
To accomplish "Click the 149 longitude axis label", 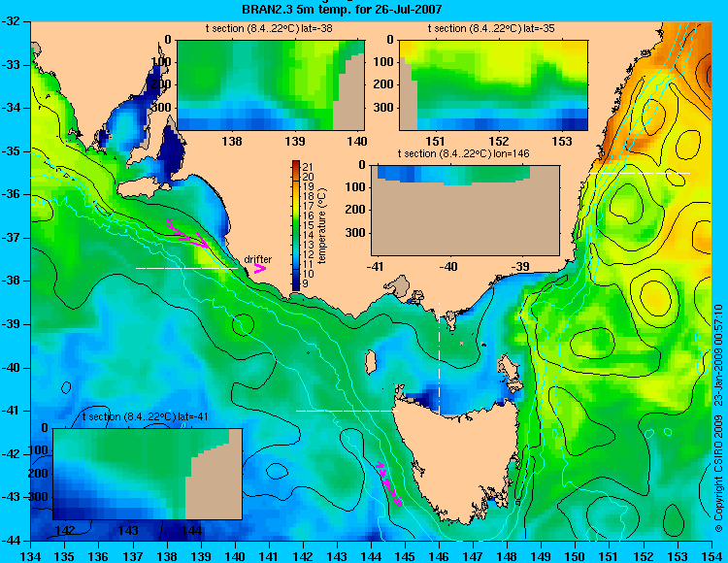I will tap(542, 557).
